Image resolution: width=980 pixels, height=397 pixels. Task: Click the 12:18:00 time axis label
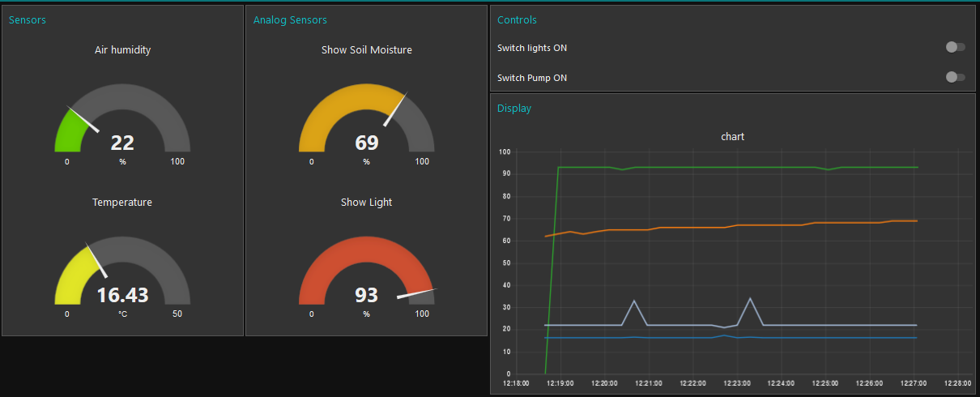[516, 383]
